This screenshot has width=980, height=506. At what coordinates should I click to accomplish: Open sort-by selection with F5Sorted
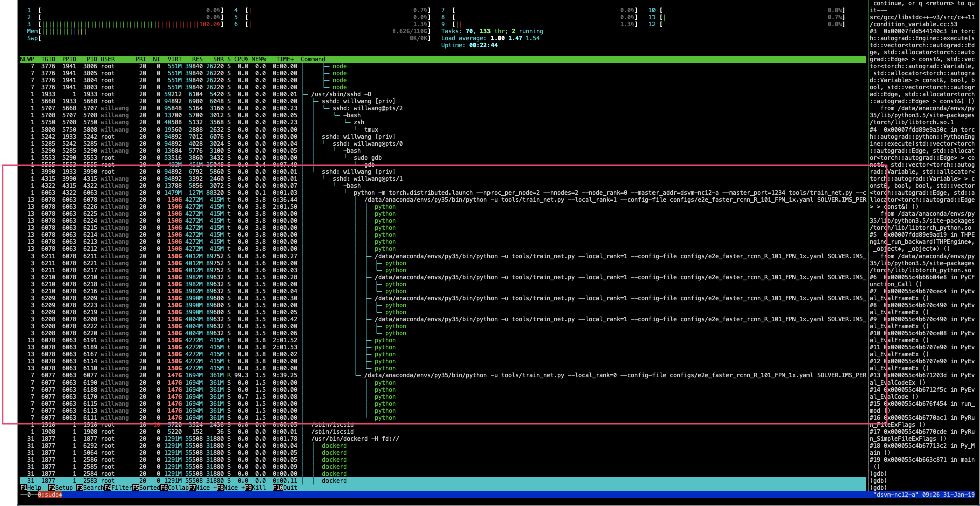click(147, 487)
